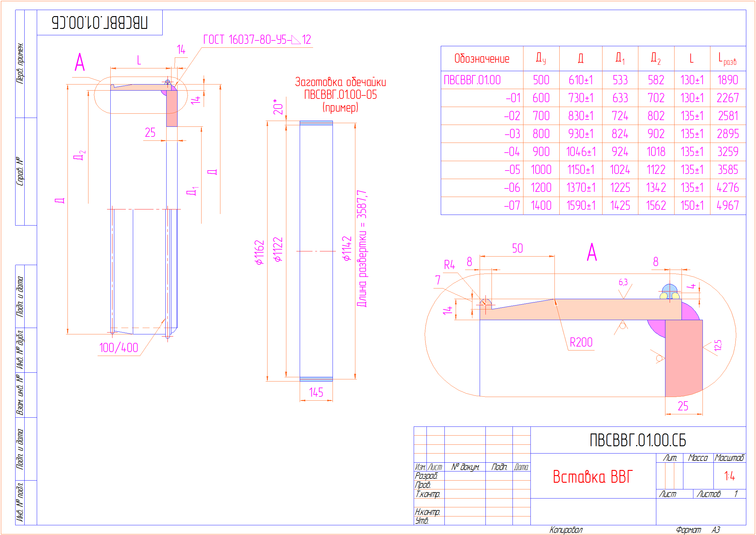
Task: Click the № докум. column header
Action: pyautogui.click(x=465, y=467)
